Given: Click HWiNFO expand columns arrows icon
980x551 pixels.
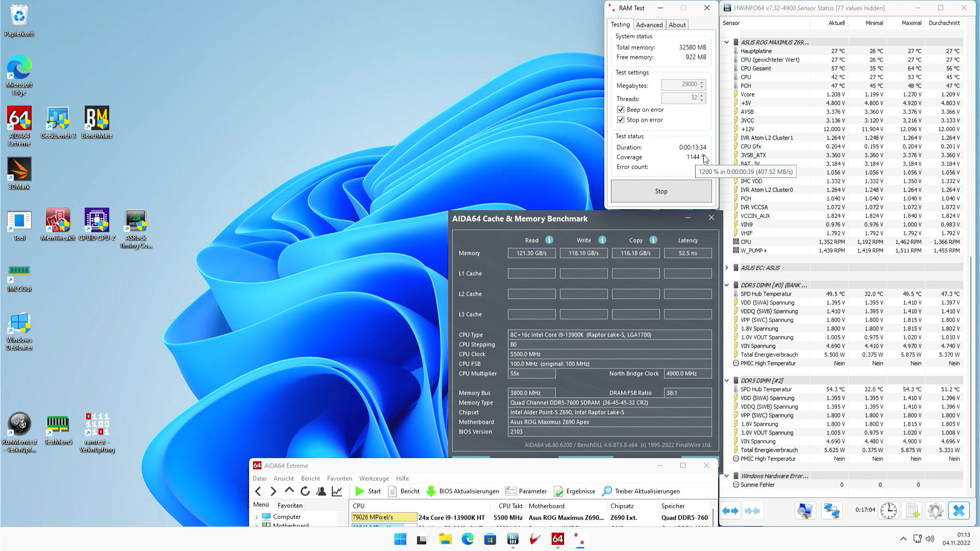Looking at the screenshot, I should (730, 511).
